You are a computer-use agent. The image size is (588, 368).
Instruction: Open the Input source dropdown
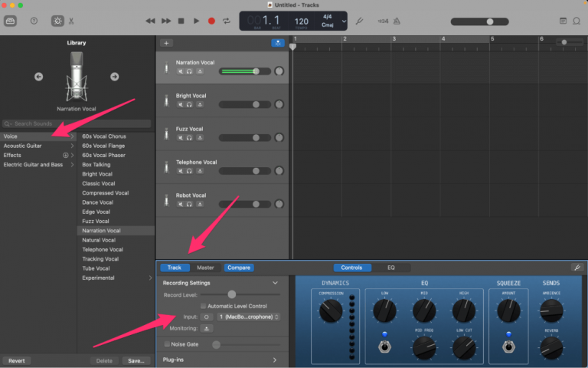pyautogui.click(x=249, y=317)
